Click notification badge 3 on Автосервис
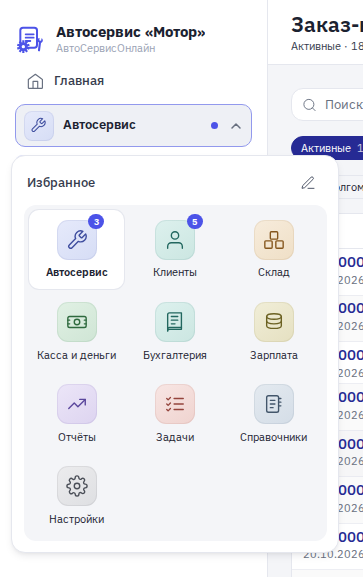This screenshot has height=577, width=363. 96,222
